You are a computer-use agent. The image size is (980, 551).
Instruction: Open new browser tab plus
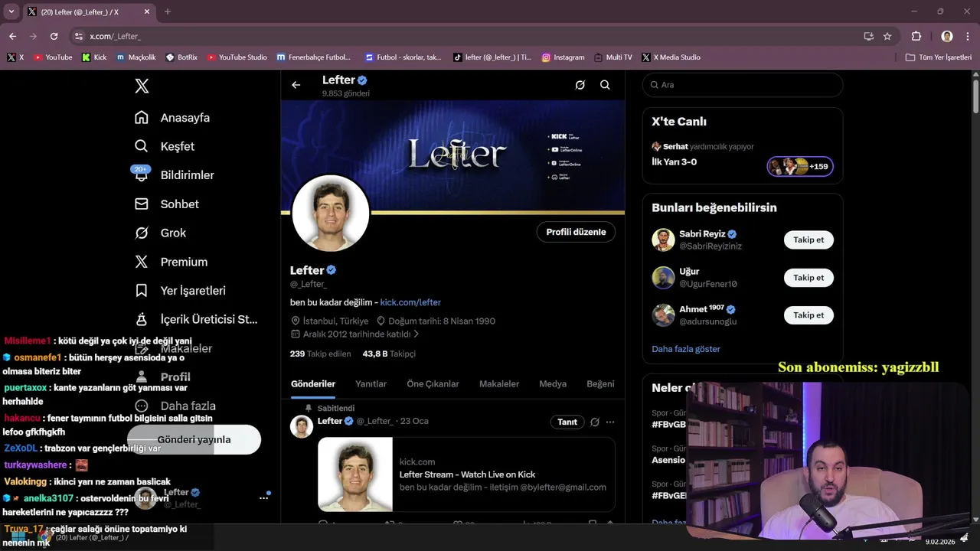tap(168, 11)
